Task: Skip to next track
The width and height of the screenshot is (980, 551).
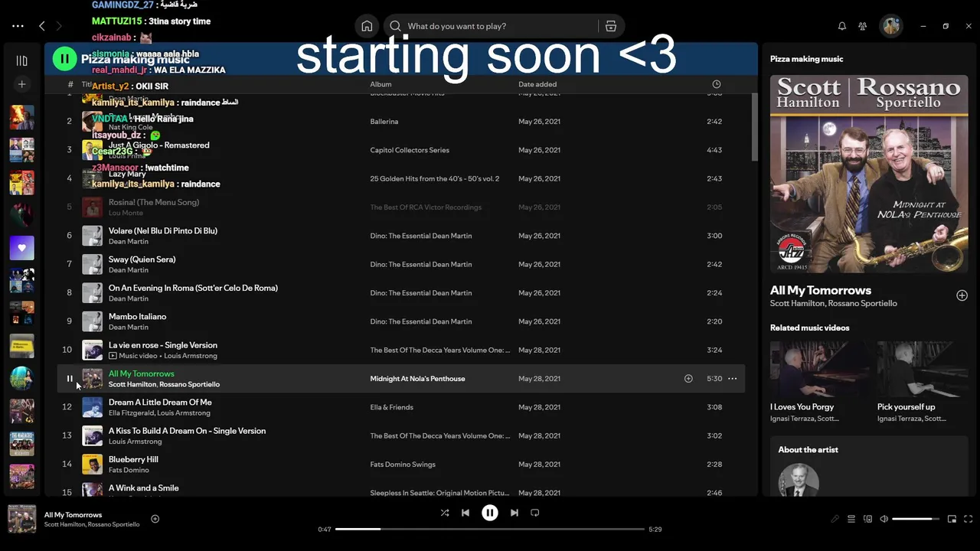Action: coord(514,513)
